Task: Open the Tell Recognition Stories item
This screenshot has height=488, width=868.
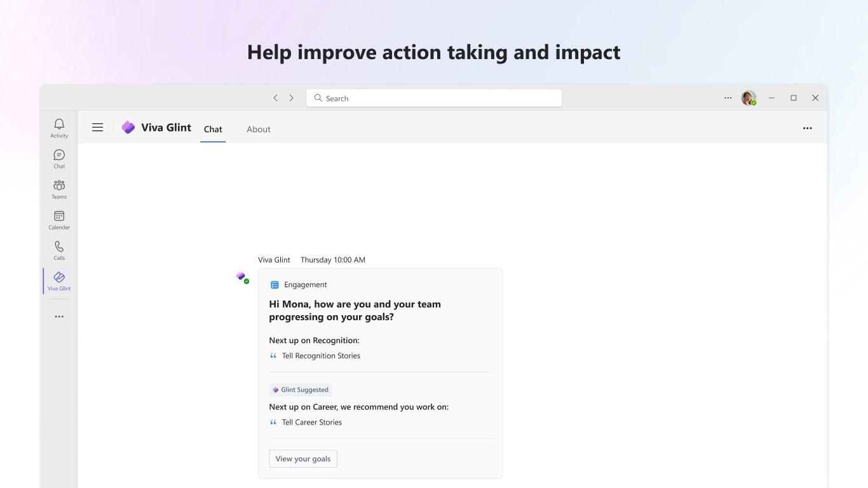Action: [321, 356]
